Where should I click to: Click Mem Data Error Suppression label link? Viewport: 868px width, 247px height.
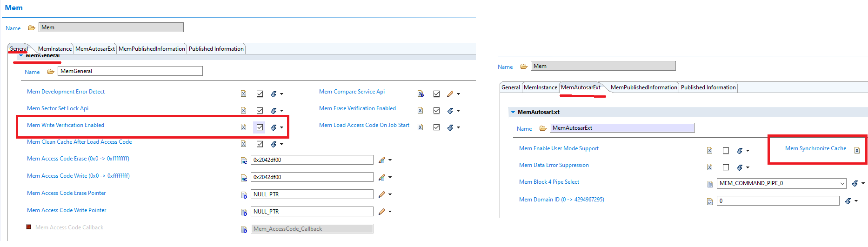554,165
